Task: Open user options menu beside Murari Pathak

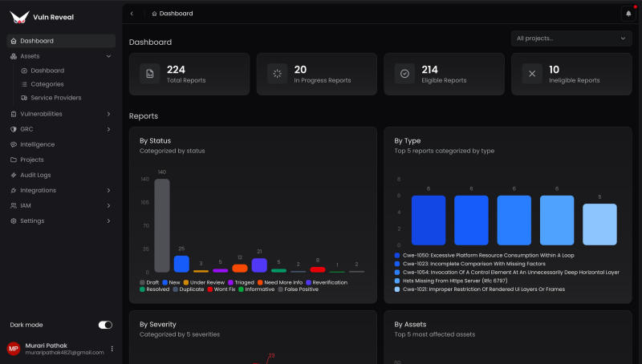Action: point(112,349)
